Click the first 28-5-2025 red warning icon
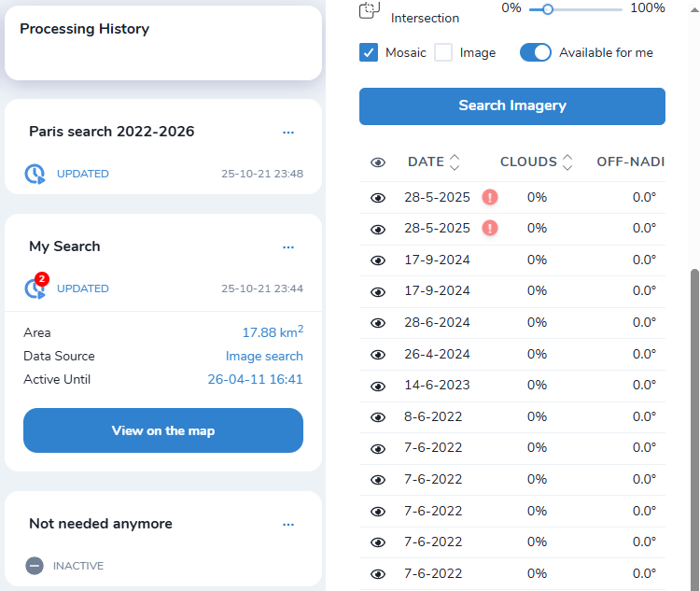The height and width of the screenshot is (591, 700). (x=490, y=197)
